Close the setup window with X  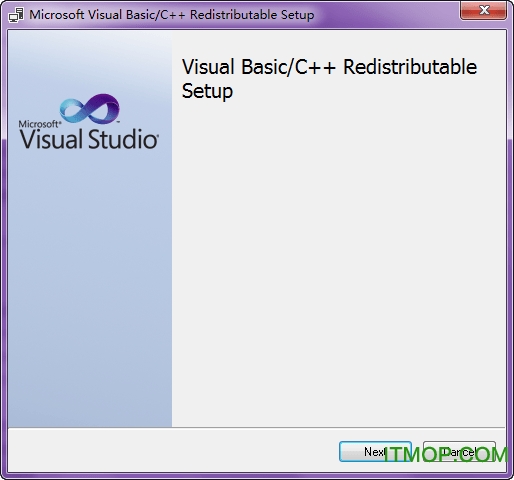click(484, 11)
